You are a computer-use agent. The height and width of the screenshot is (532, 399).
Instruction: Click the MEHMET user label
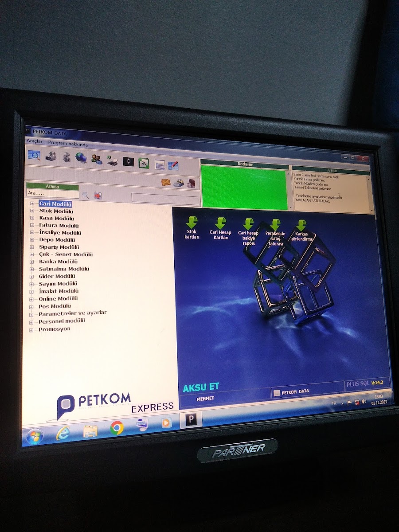[x=205, y=399]
